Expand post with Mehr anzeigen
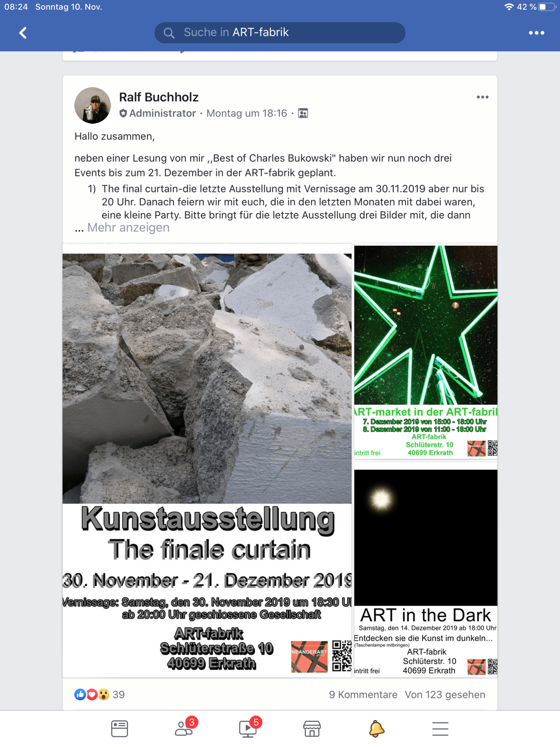 coord(128,228)
